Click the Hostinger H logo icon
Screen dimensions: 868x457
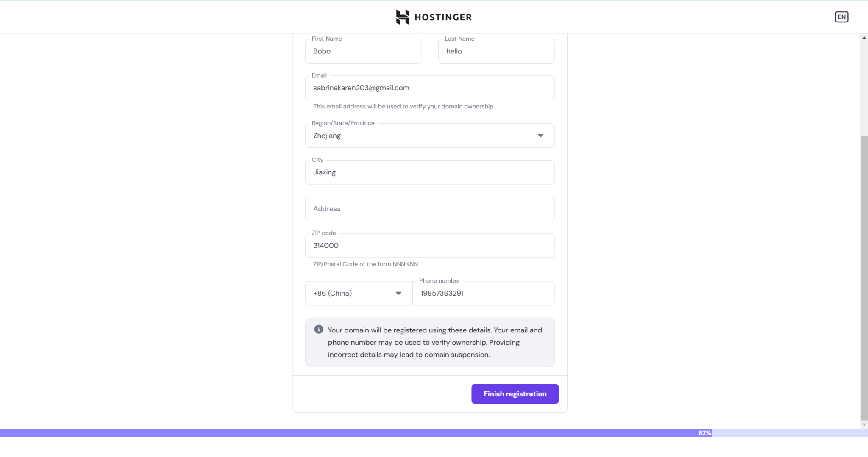click(x=402, y=17)
